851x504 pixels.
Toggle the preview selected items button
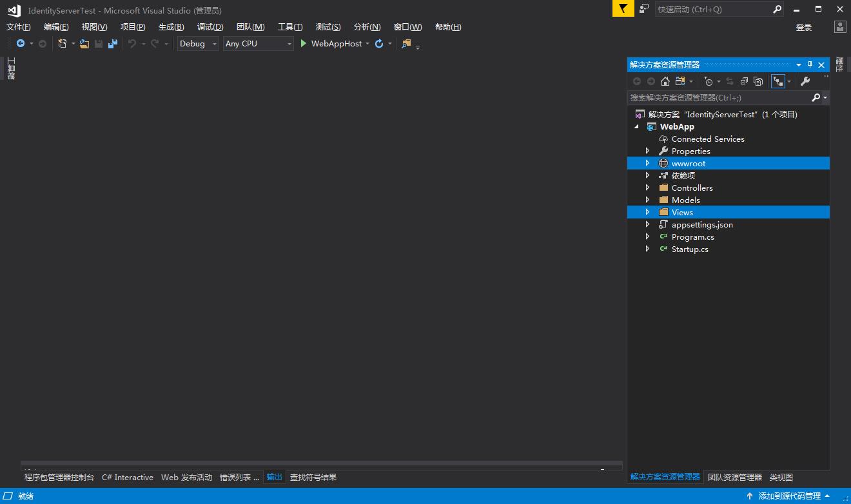point(778,81)
